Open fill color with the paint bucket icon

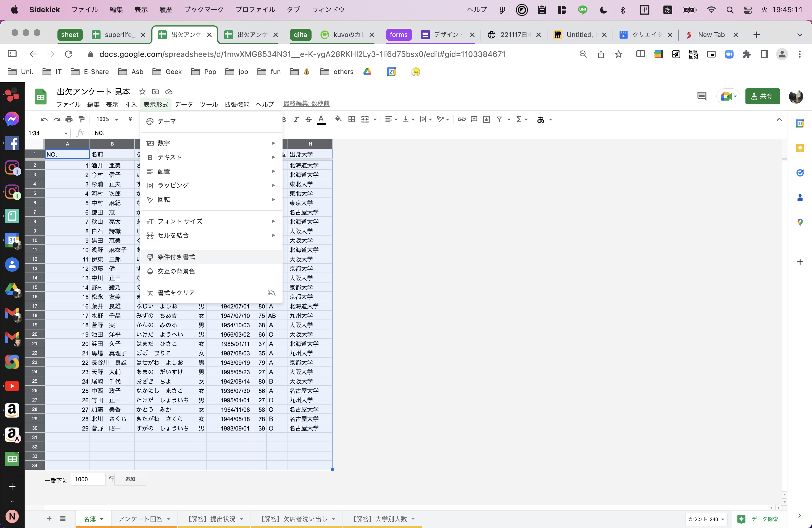[x=338, y=119]
